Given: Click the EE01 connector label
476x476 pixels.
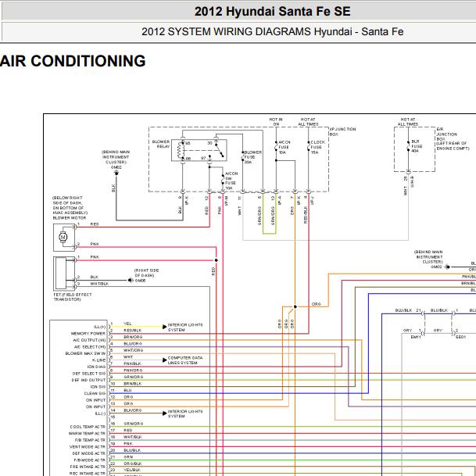Looking at the screenshot, I should pyautogui.click(x=460, y=337).
